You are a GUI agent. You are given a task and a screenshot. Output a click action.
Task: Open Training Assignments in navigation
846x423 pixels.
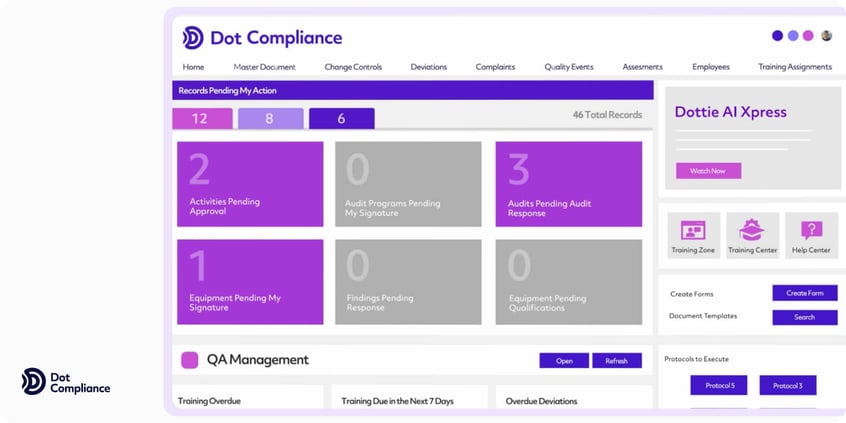click(795, 67)
